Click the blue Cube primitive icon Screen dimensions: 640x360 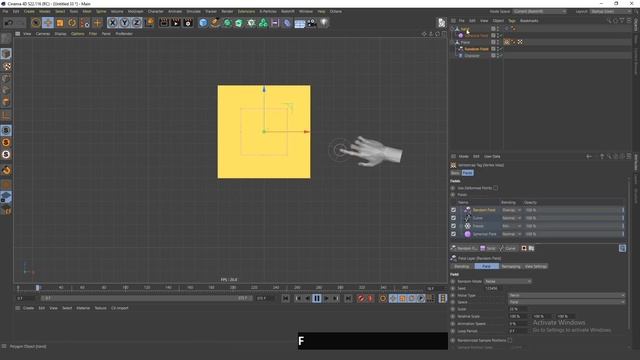coord(203,23)
